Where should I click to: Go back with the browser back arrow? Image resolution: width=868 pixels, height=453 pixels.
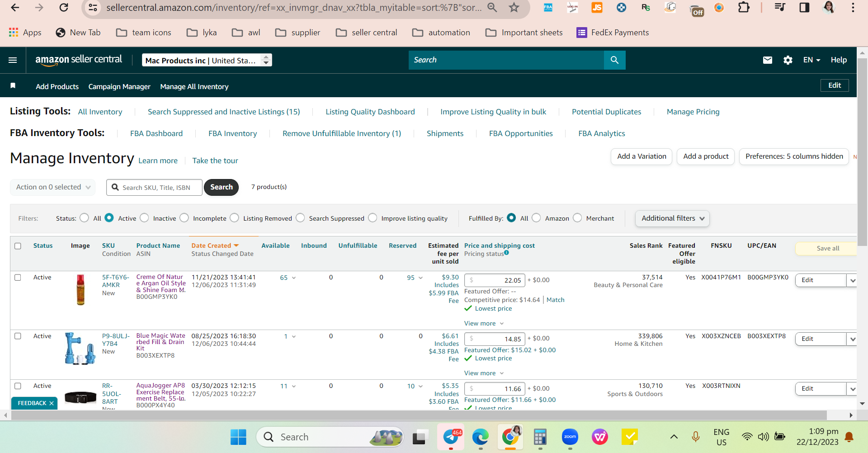pos(15,8)
